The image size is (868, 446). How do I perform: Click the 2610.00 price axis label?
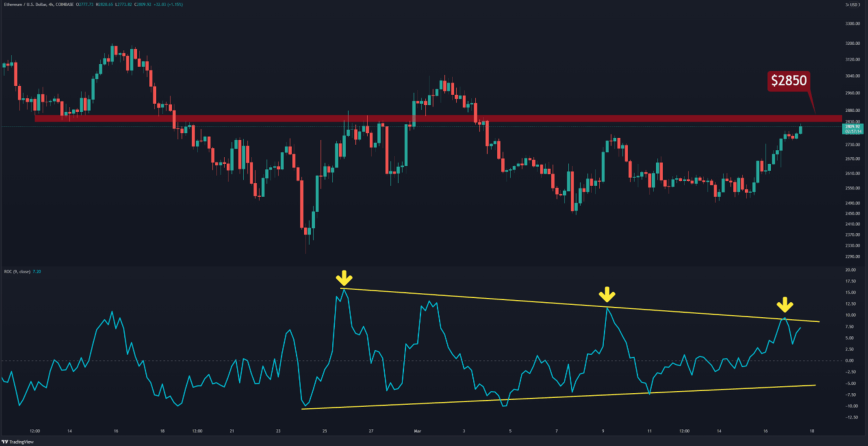pyautogui.click(x=853, y=173)
